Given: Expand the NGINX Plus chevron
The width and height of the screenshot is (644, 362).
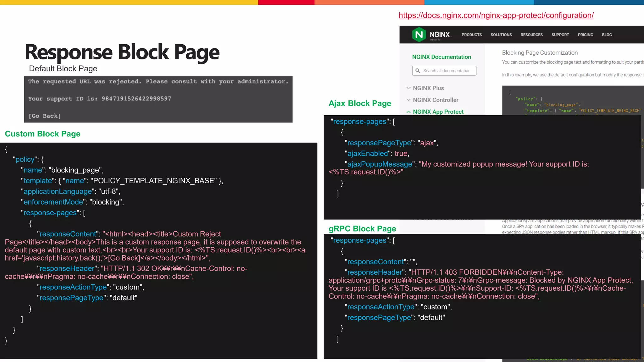Looking at the screenshot, I should (x=408, y=88).
